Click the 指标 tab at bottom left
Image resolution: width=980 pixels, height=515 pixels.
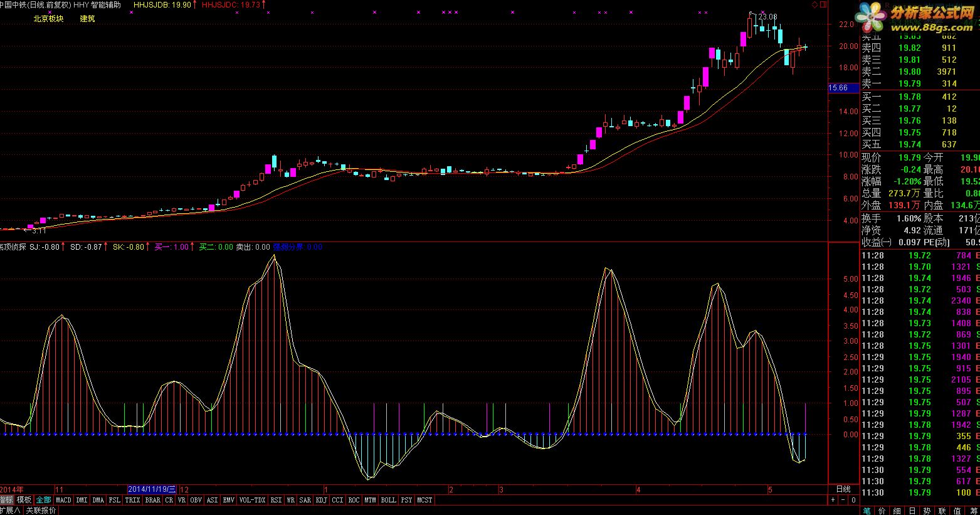[x=7, y=500]
